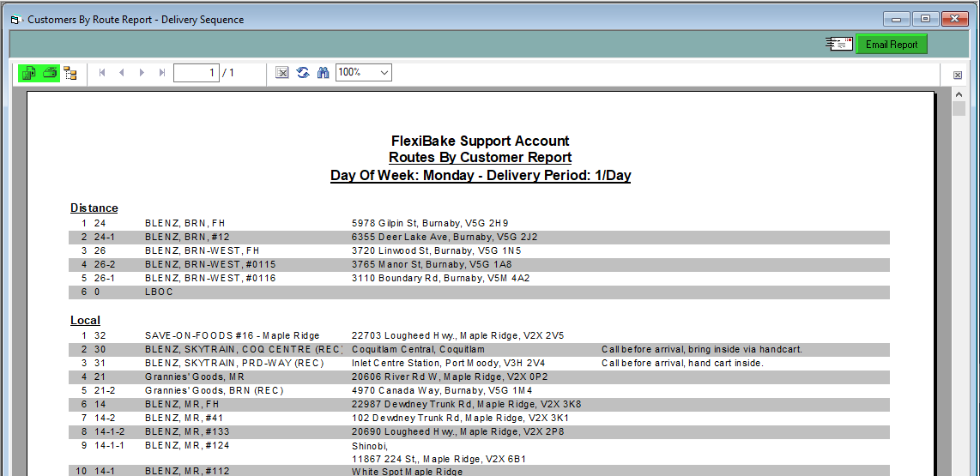980x476 pixels.
Task: Click the Distance route heading
Action: [94, 208]
